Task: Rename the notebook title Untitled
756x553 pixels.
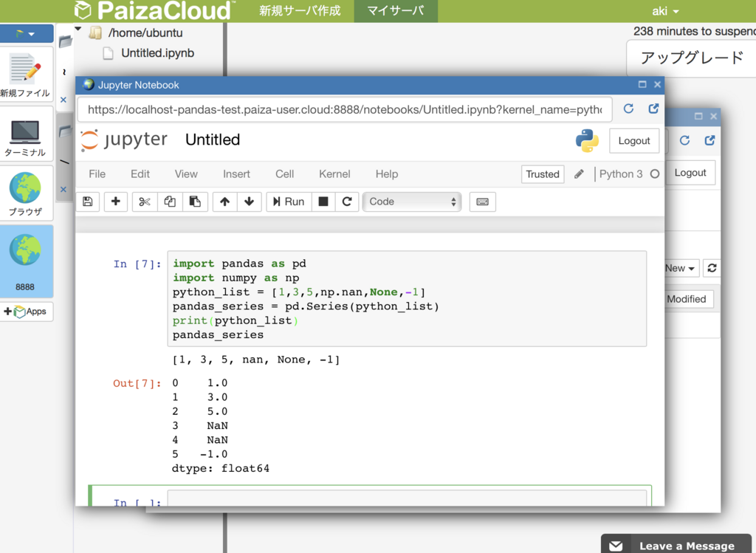Action: [x=213, y=140]
